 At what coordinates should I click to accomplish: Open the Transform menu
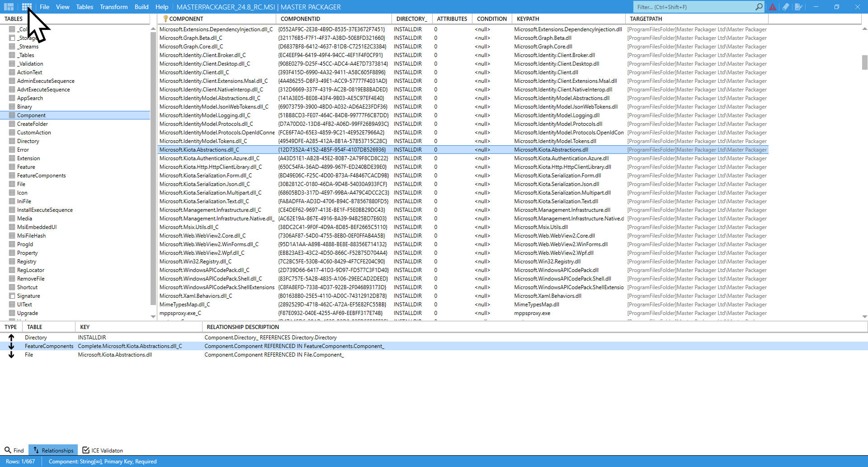pos(113,7)
